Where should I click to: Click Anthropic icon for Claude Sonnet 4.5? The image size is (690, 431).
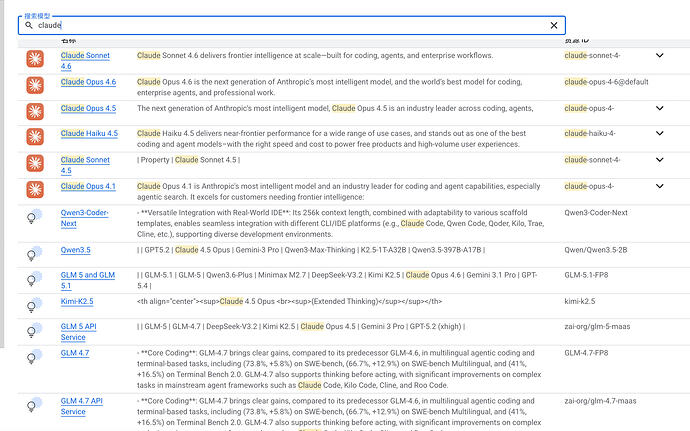pyautogui.click(x=35, y=163)
